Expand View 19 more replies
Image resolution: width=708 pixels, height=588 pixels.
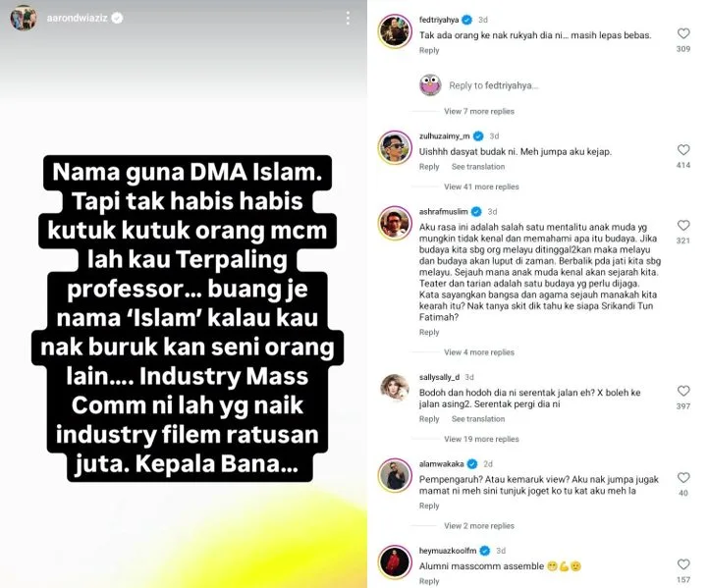coord(481,439)
